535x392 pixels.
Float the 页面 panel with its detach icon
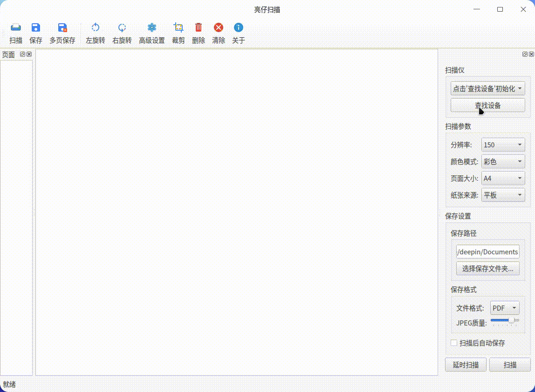pos(22,54)
